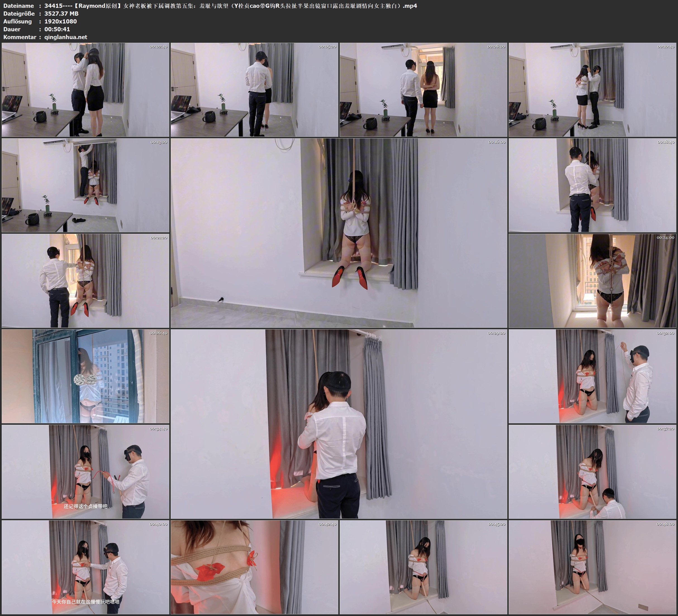Select the large 00:29:20 frame
Screen dimensions: 678x616
pyautogui.click(x=339, y=424)
